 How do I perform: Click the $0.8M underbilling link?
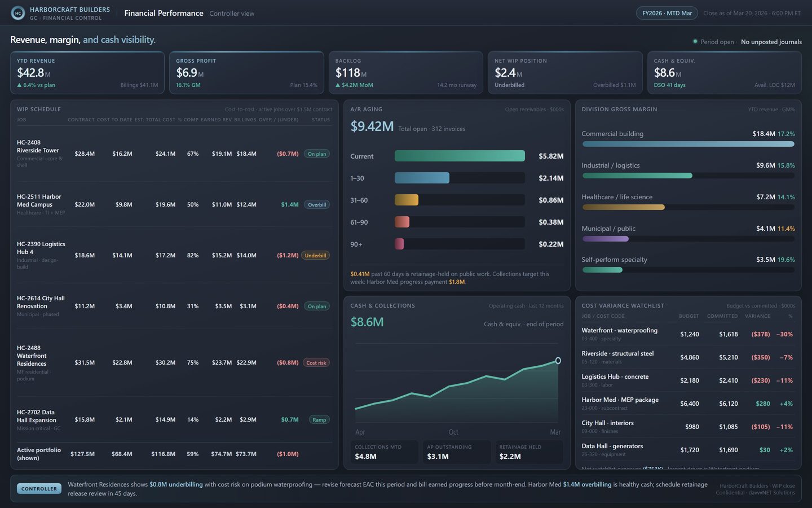pos(176,484)
